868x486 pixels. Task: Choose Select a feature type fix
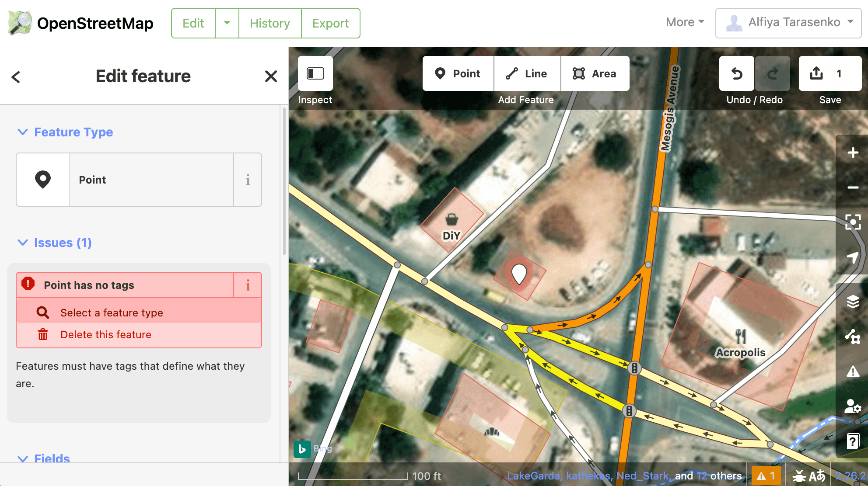pos(139,312)
